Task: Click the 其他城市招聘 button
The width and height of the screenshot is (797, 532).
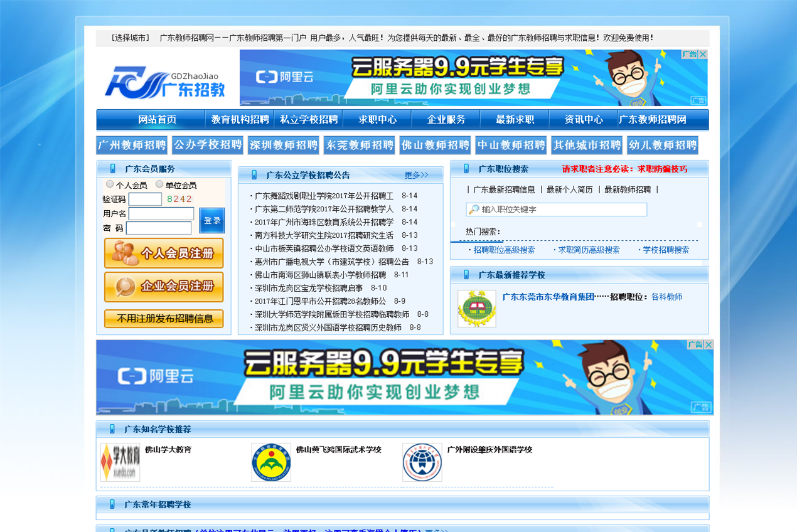Action: pyautogui.click(x=587, y=145)
